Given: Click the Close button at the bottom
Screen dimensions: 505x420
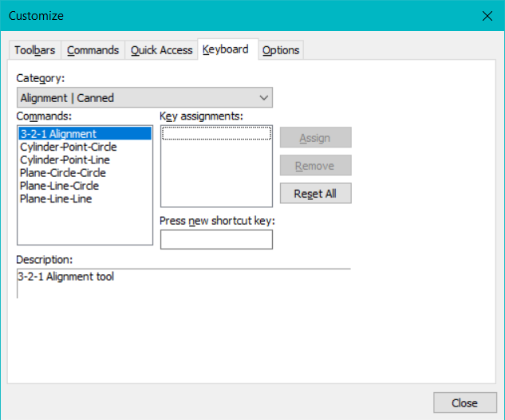Looking at the screenshot, I should 464,402.
